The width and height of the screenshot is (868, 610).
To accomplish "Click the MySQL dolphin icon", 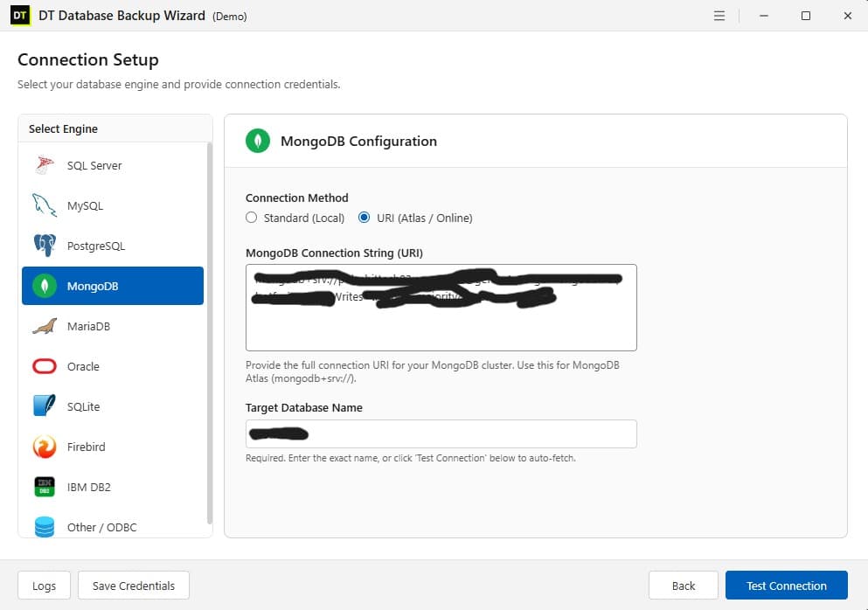I will click(45, 205).
